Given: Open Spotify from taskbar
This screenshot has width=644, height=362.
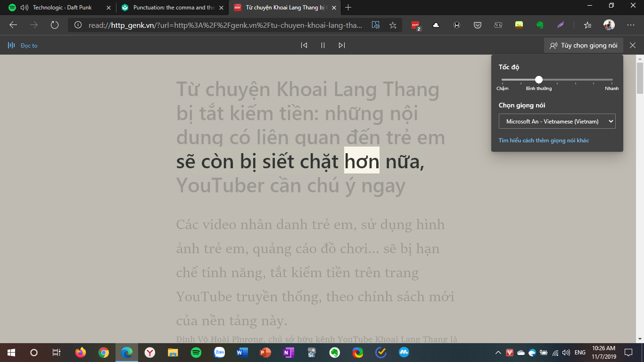Looking at the screenshot, I should pos(196,353).
